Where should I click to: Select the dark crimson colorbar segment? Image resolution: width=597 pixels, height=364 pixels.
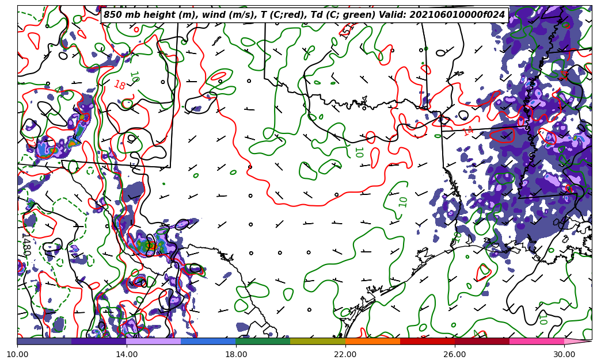[x=481, y=341]
